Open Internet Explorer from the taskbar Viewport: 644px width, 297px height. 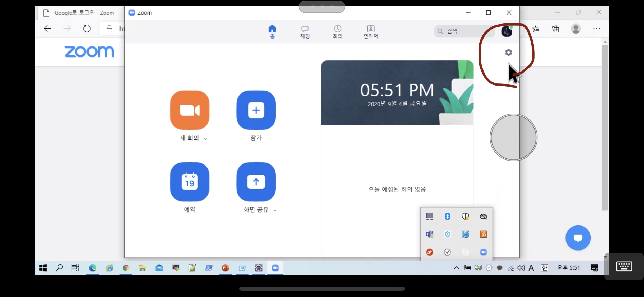109,268
